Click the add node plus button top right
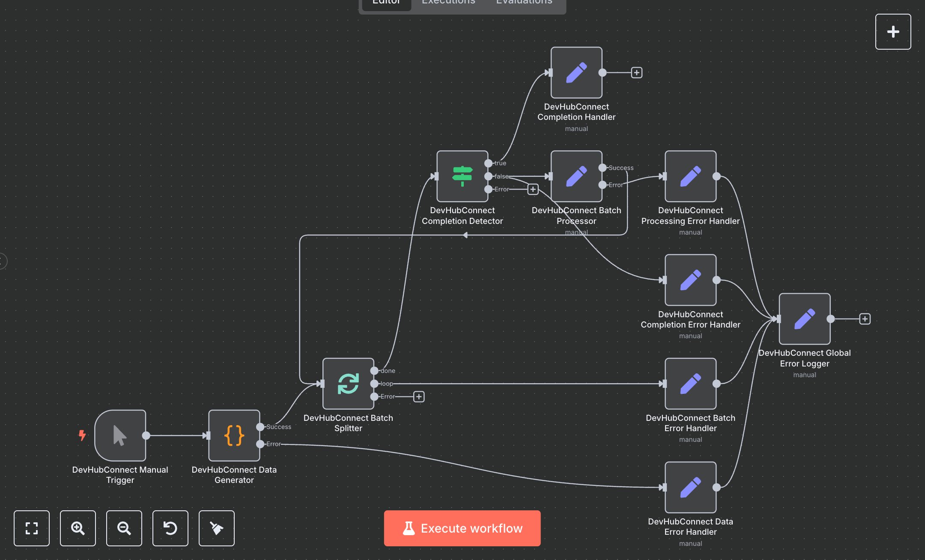This screenshot has width=925, height=560. [893, 31]
